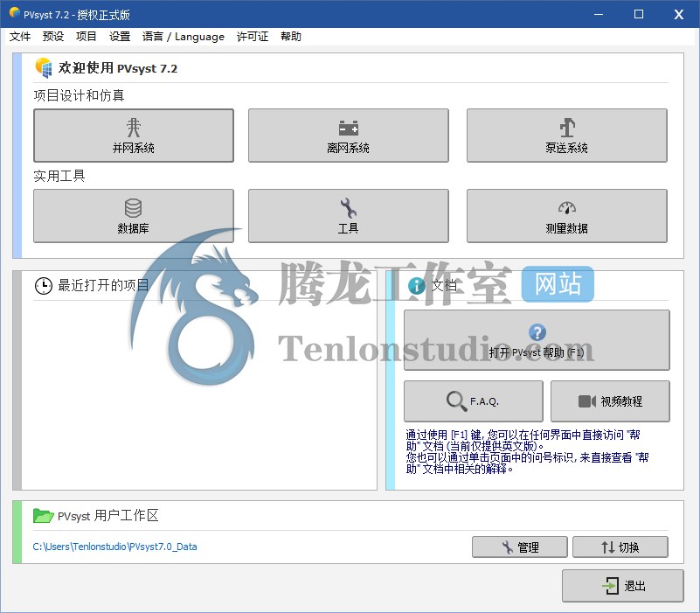
Task: Click the 退出 exit button
Action: (623, 586)
